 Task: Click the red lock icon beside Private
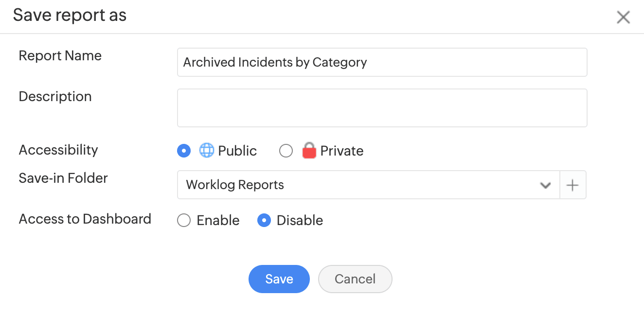pos(309,151)
